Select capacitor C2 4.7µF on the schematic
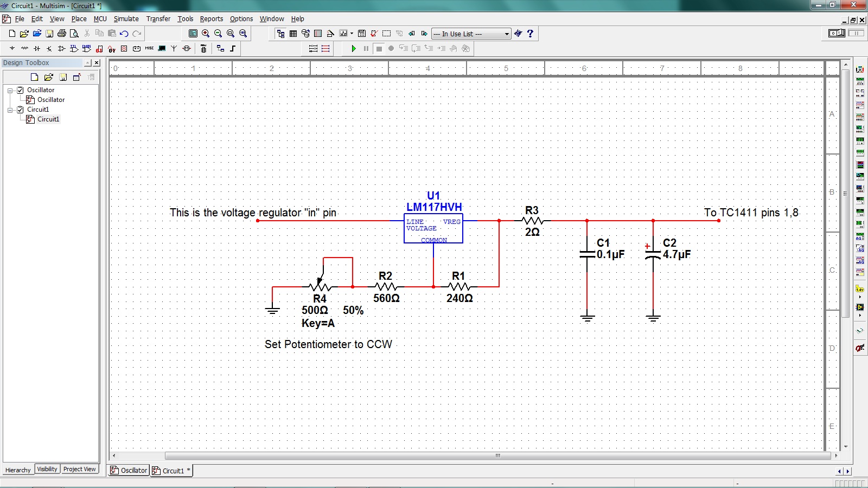Screen dimensions: 868x488 coord(653,254)
